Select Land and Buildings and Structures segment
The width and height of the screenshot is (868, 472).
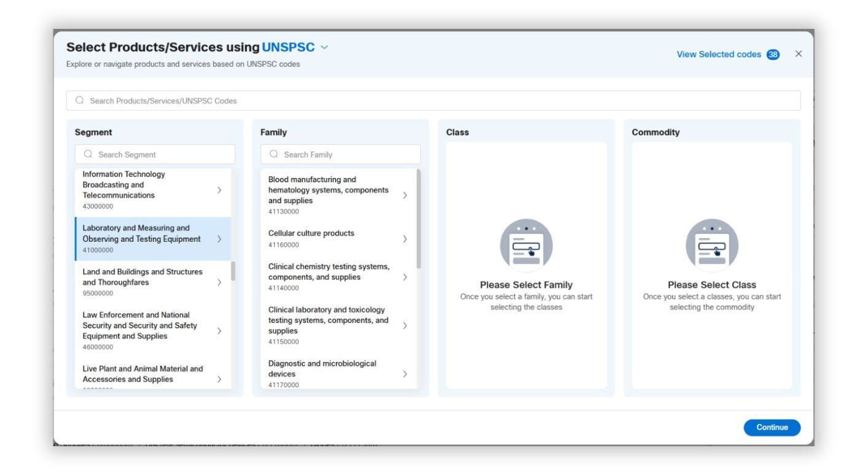(142, 282)
